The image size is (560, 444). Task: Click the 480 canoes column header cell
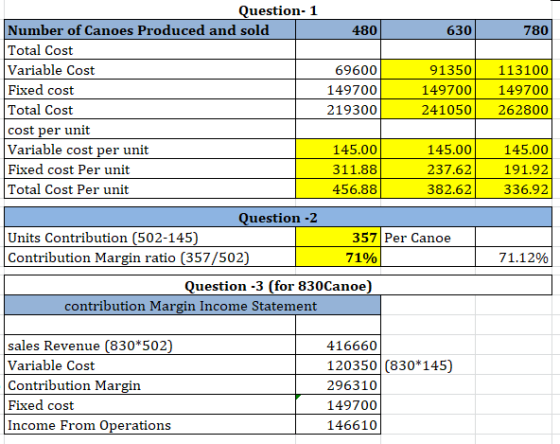338,30
